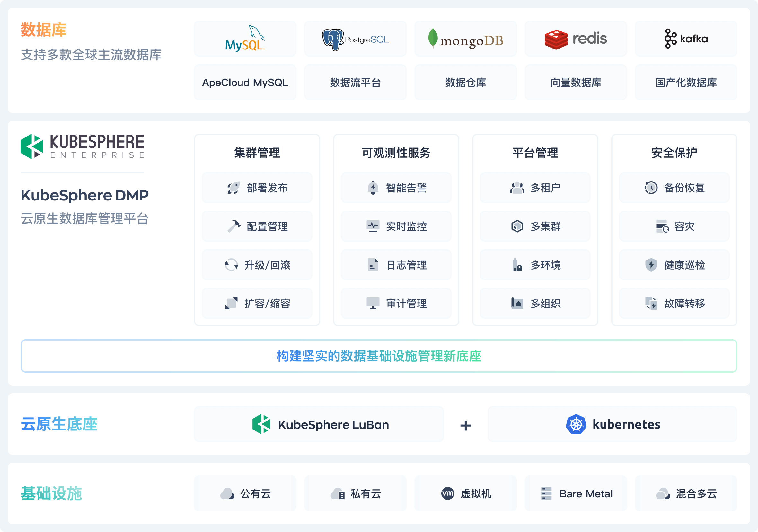The width and height of the screenshot is (758, 532).
Task: Click the bell icon beside 智能告警
Action: point(373,188)
